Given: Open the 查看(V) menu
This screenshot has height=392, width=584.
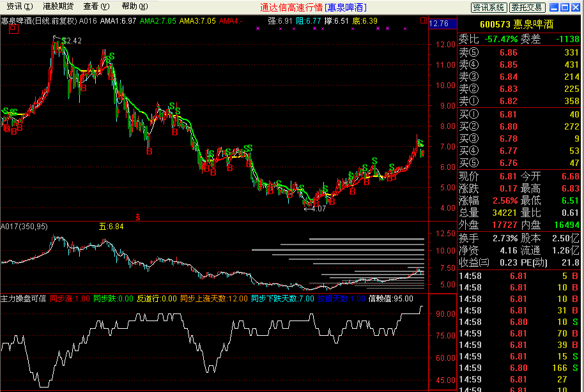Looking at the screenshot, I should (x=96, y=6).
